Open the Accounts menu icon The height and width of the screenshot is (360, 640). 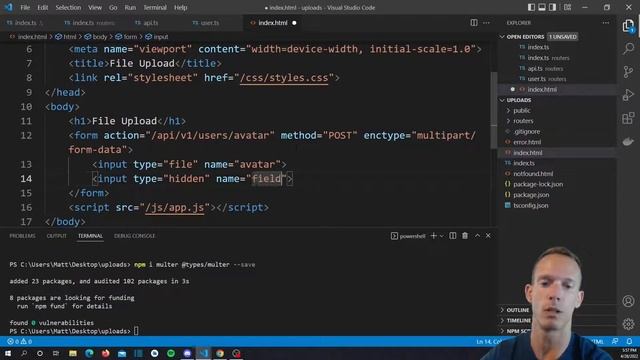pos(629,301)
